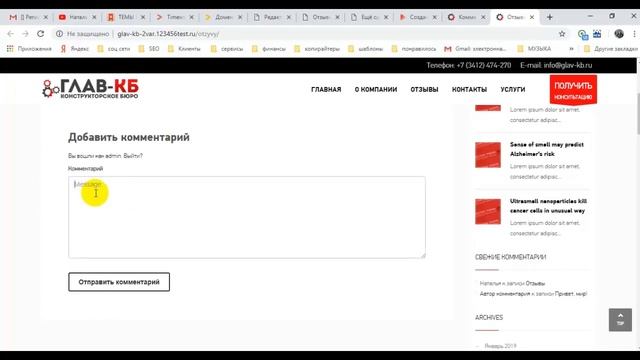Open the финансы bookmarks folder
This screenshot has height=360, width=640.
point(269,49)
